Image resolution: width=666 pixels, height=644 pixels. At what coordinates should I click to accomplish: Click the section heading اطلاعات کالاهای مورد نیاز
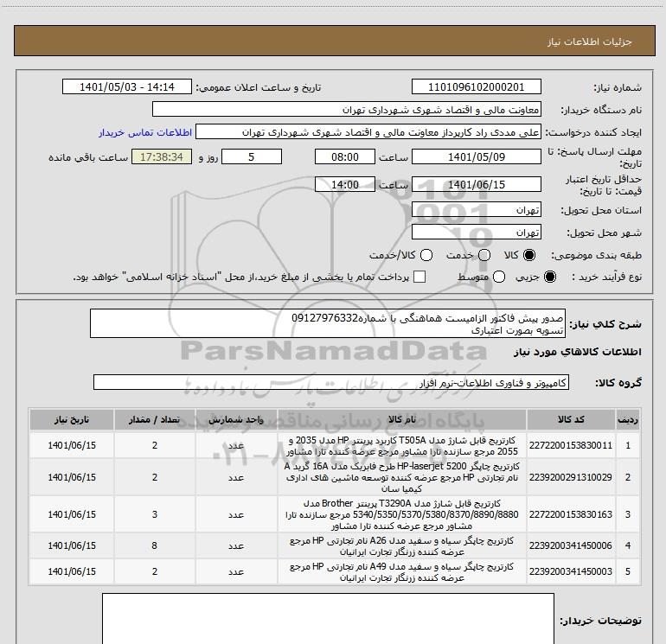pyautogui.click(x=578, y=352)
